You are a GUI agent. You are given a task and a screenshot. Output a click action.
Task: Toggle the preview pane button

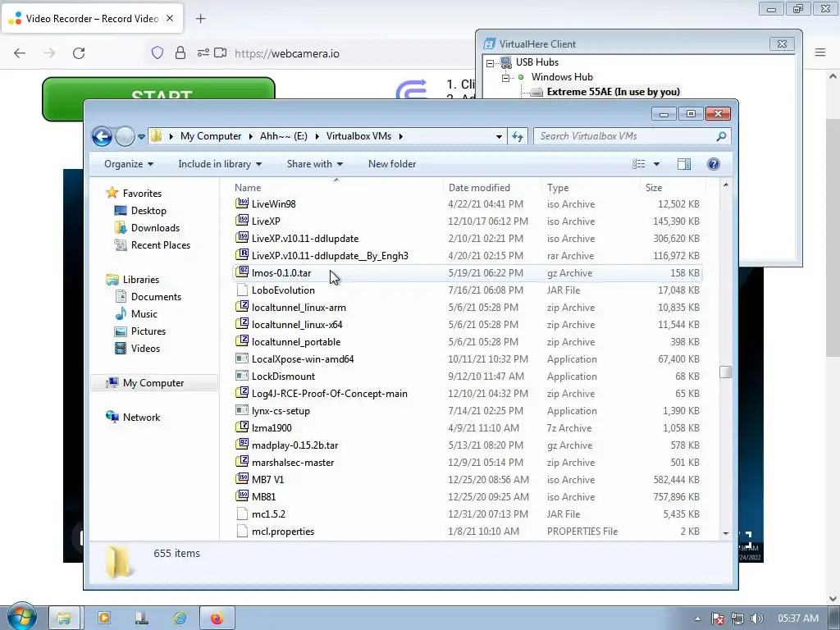pyautogui.click(x=684, y=164)
